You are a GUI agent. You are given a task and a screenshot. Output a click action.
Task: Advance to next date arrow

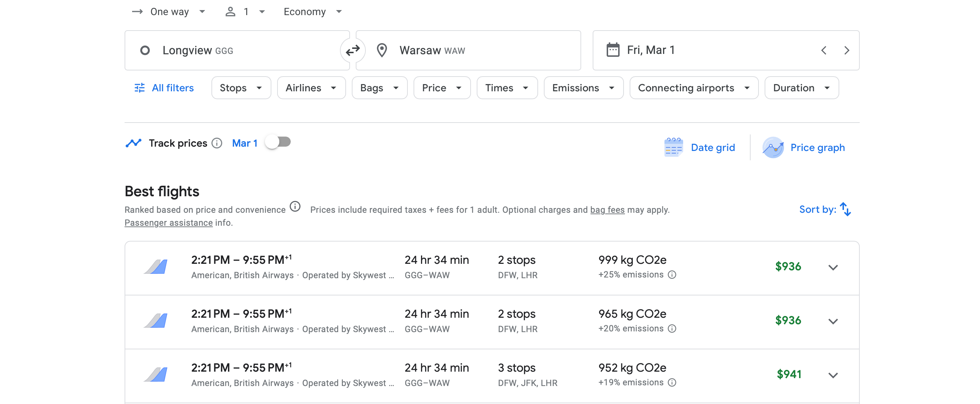point(846,50)
